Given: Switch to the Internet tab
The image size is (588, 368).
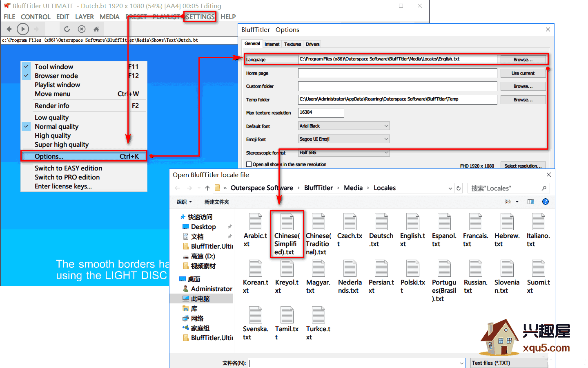Looking at the screenshot, I should (272, 44).
